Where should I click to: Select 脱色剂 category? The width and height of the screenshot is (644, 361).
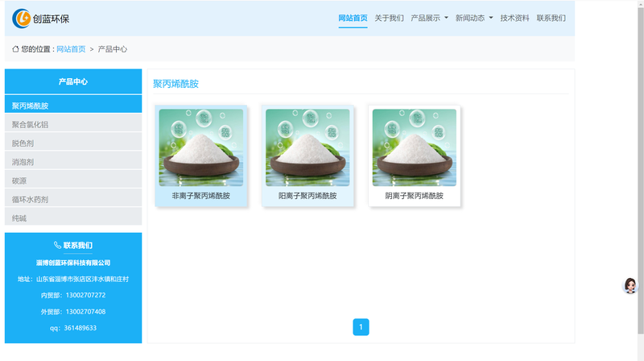coord(73,143)
